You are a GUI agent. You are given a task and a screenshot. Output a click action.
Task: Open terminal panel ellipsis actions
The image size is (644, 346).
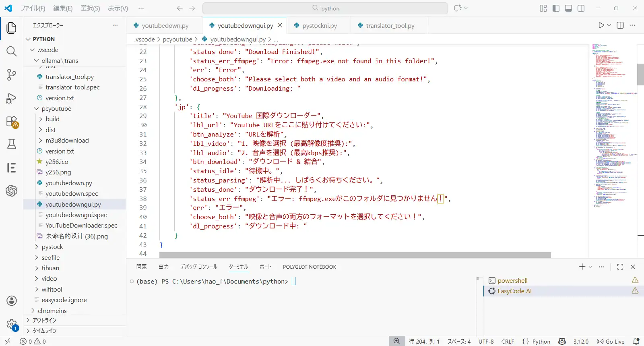click(601, 267)
